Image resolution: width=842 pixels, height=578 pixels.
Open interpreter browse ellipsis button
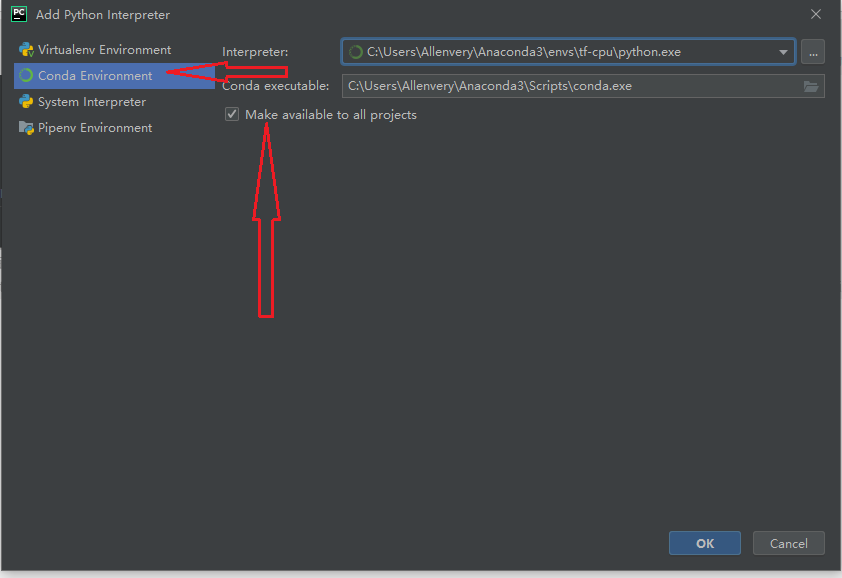[x=813, y=52]
